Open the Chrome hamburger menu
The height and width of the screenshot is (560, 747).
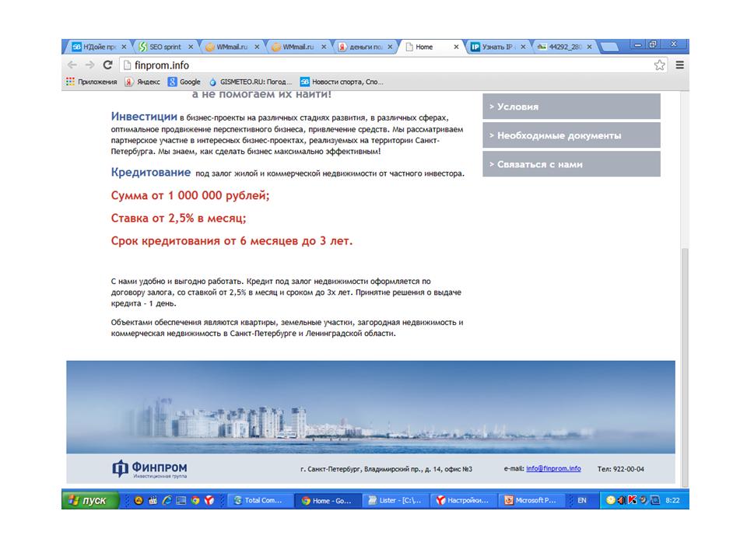point(680,65)
